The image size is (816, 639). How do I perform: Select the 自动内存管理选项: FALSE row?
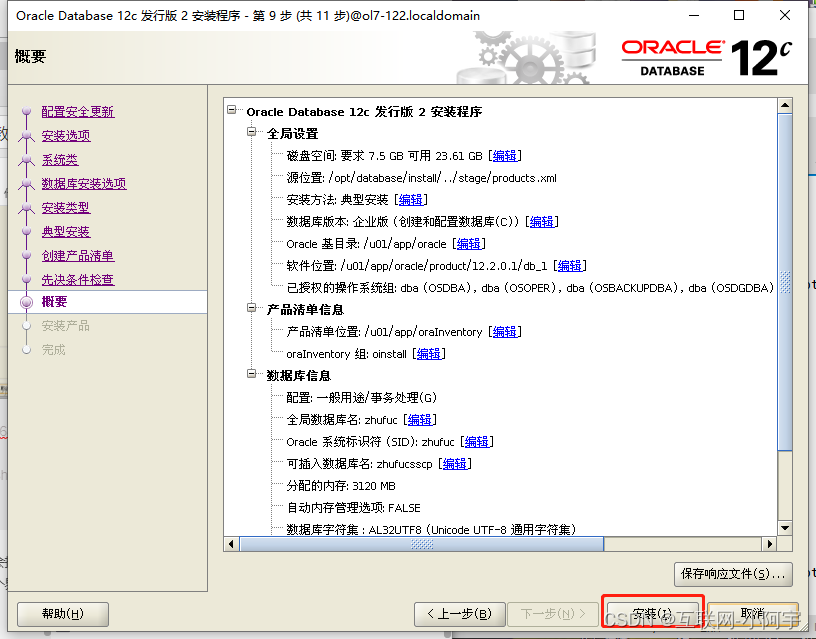coord(353,508)
